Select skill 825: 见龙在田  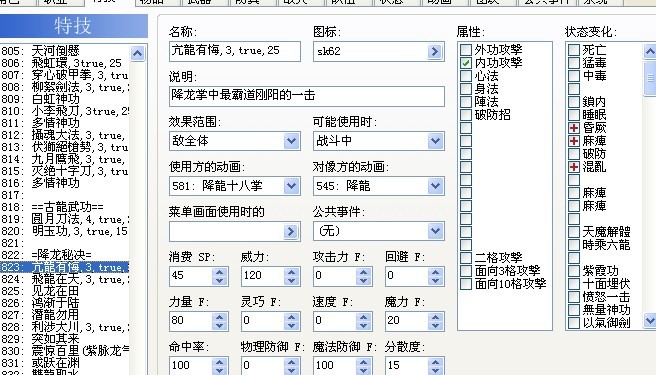(65, 291)
